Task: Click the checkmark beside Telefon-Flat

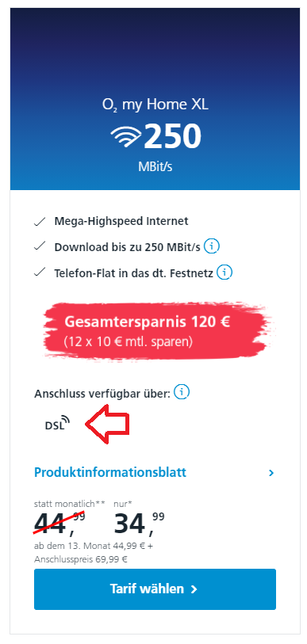Action: tap(40, 272)
